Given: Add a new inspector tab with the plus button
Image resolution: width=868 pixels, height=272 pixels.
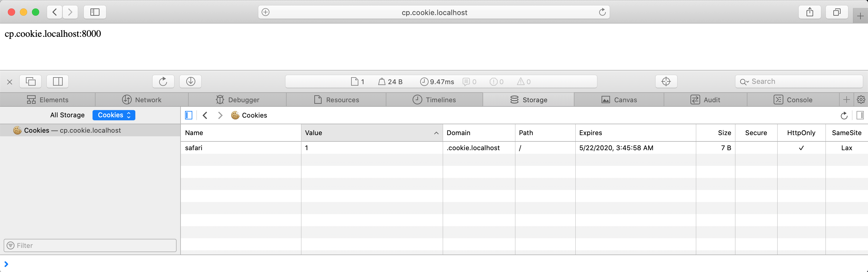Looking at the screenshot, I should pyautogui.click(x=846, y=100).
